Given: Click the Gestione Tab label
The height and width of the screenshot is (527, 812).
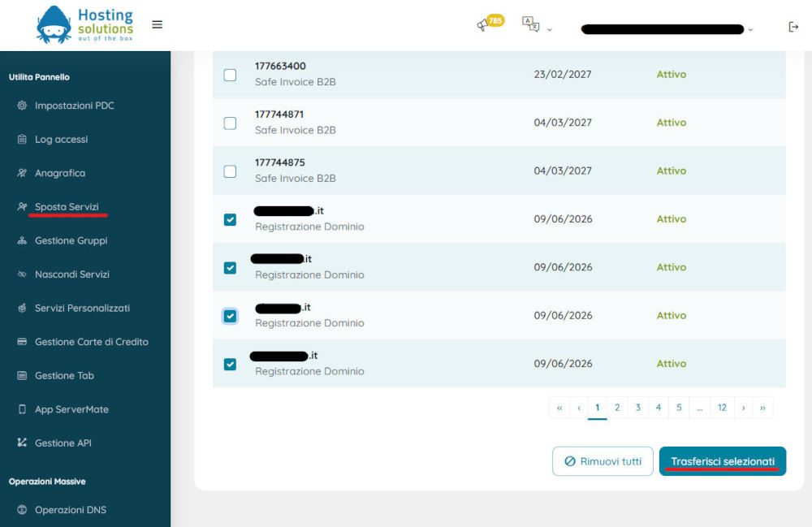Looking at the screenshot, I should point(64,375).
